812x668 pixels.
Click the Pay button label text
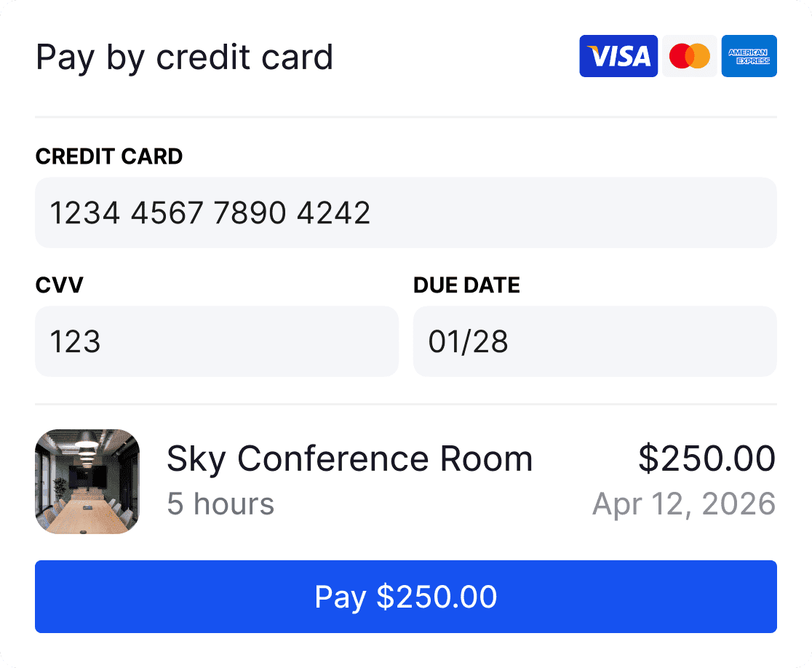[406, 597]
